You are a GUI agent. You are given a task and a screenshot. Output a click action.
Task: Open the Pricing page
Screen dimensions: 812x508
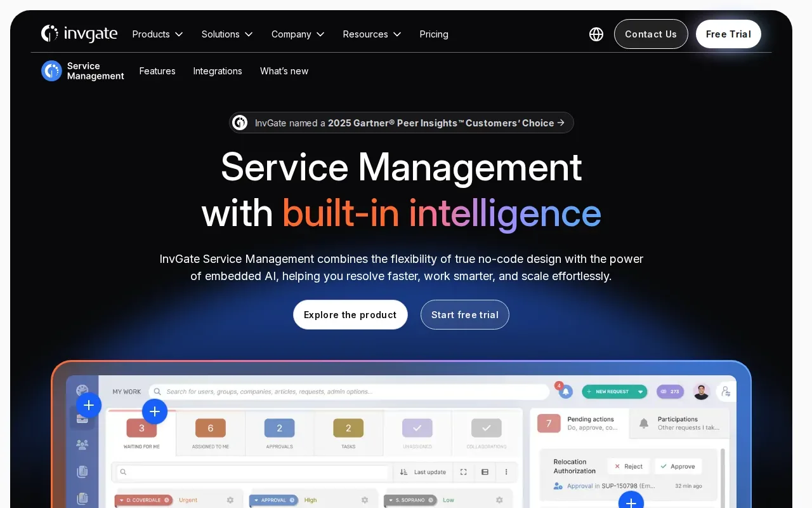coord(434,34)
